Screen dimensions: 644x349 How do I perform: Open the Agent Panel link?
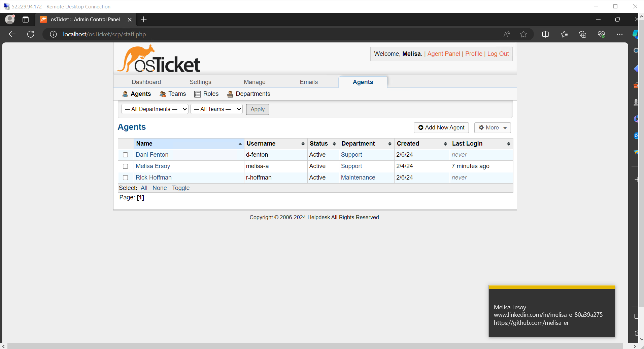[444, 54]
